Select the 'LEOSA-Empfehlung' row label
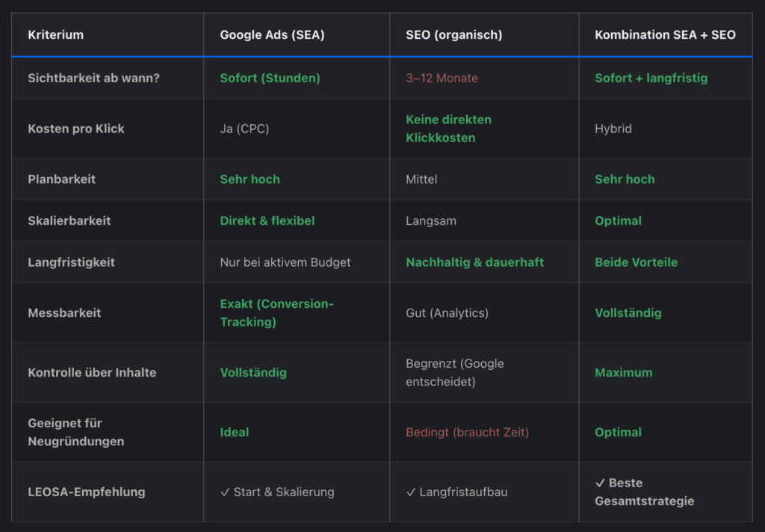765x532 pixels. [87, 492]
